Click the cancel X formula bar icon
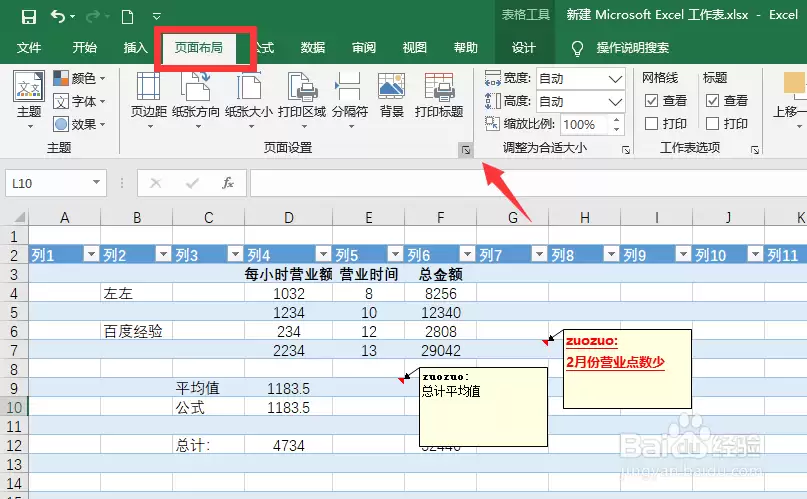 point(155,183)
